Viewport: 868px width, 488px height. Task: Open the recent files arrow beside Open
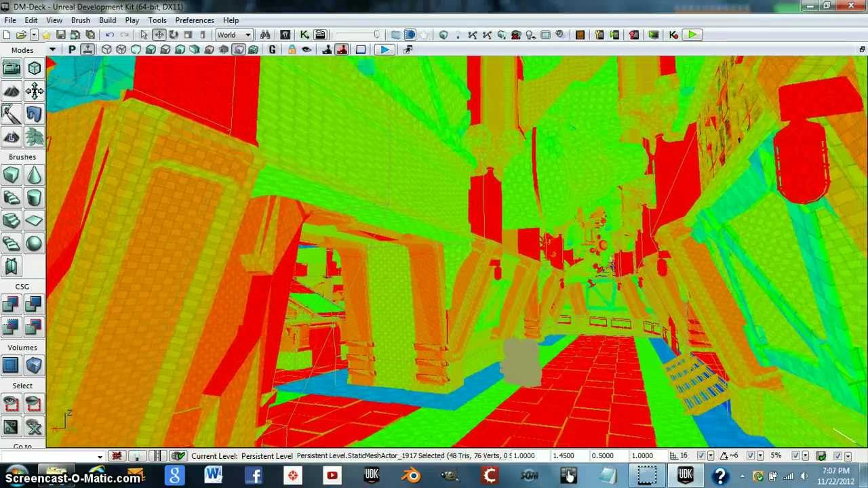(33, 35)
